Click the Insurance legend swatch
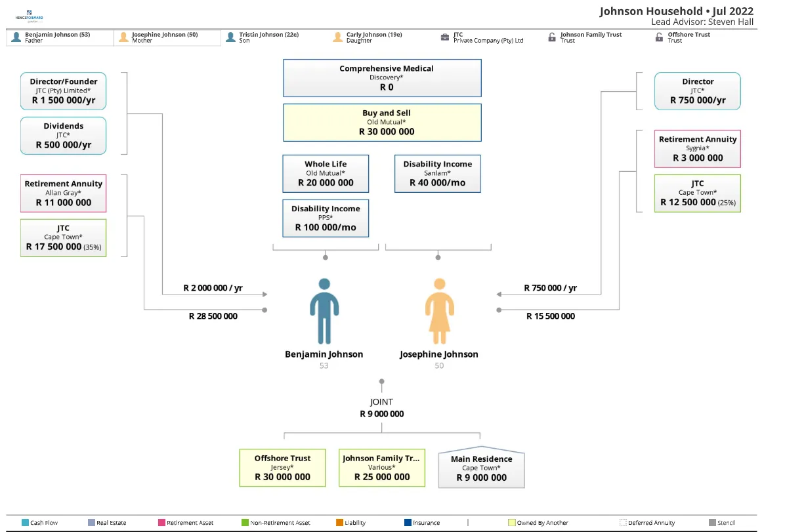 pyautogui.click(x=408, y=523)
